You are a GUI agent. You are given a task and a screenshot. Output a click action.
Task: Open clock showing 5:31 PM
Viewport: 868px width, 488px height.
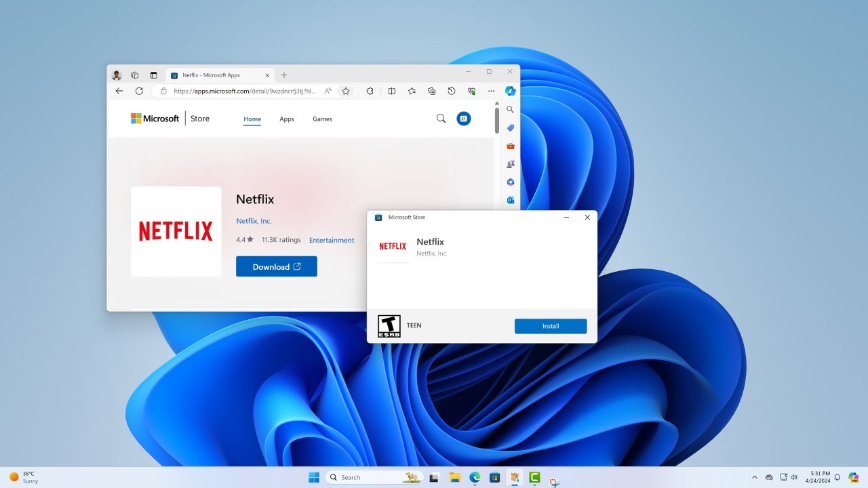(817, 477)
